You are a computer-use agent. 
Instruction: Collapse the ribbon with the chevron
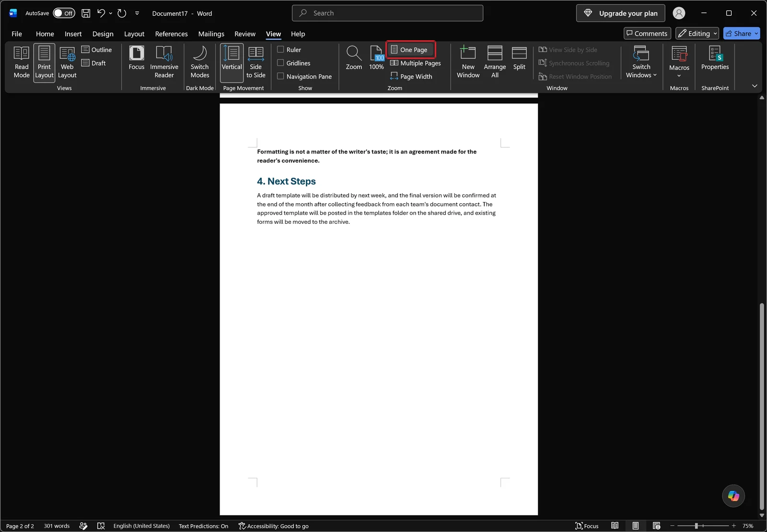755,86
